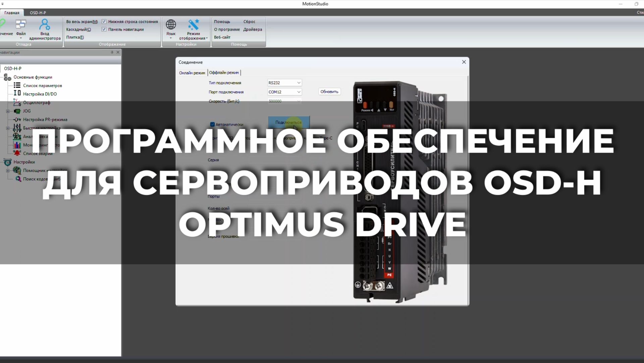Click the Настройка PR-режима icon
Image resolution: width=644 pixels, height=363 pixels.
[17, 120]
